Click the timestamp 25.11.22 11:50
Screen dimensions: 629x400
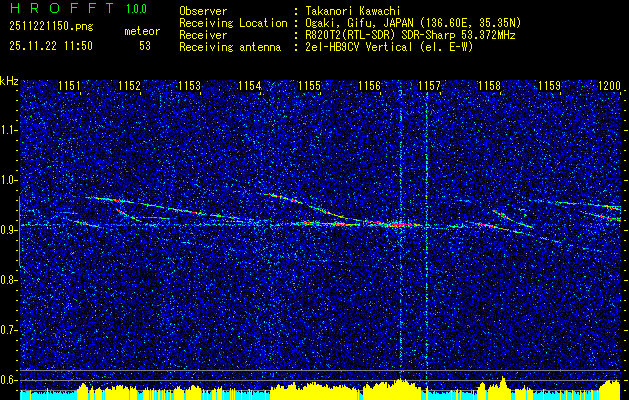coord(51,46)
